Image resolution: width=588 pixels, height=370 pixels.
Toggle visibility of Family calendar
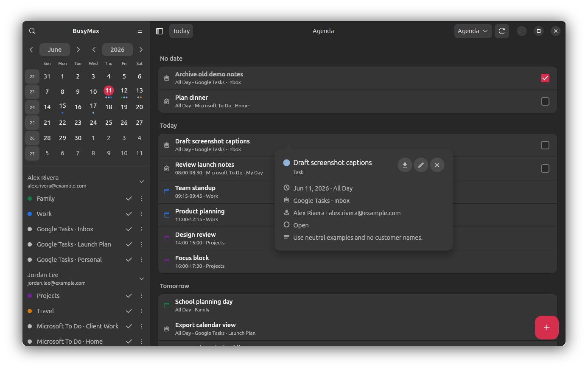point(129,199)
